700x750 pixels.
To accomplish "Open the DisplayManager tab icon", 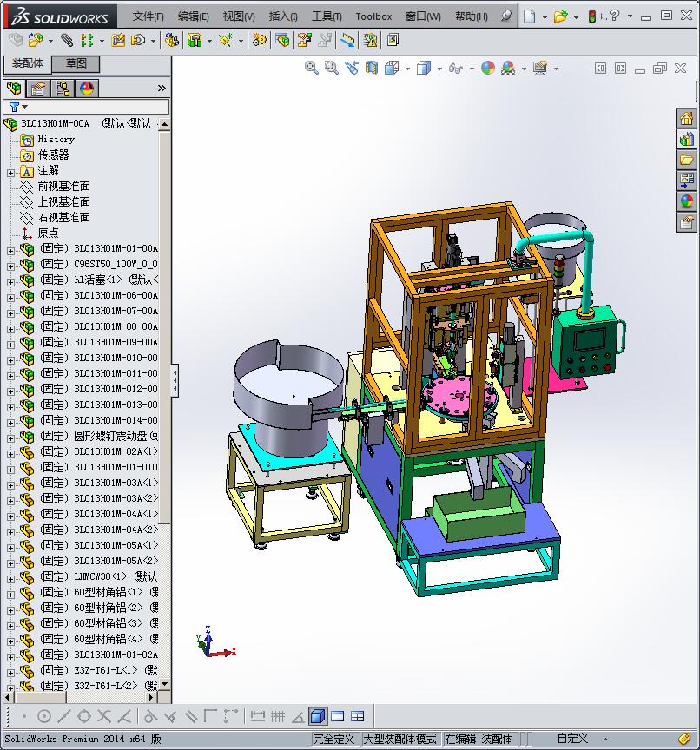I will pos(87,89).
